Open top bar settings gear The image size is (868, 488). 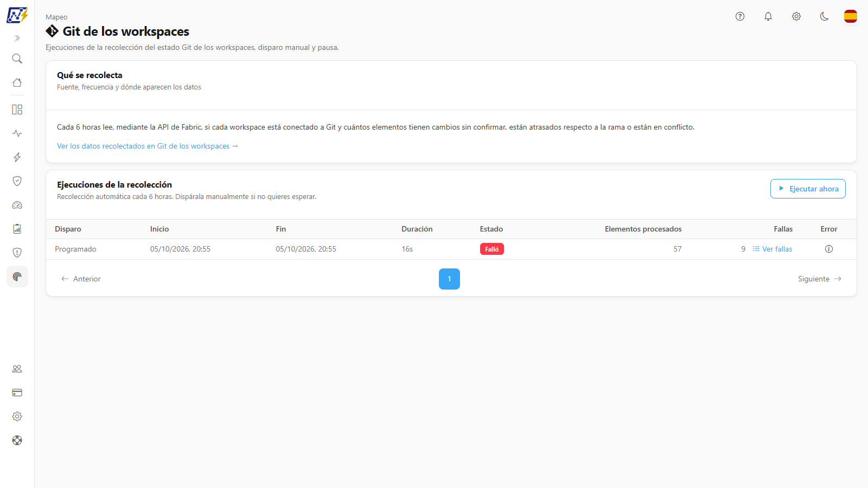tap(796, 16)
